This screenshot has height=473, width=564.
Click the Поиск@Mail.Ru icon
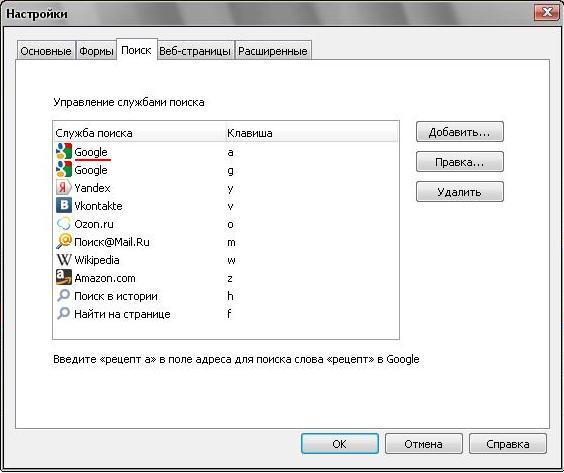click(64, 242)
